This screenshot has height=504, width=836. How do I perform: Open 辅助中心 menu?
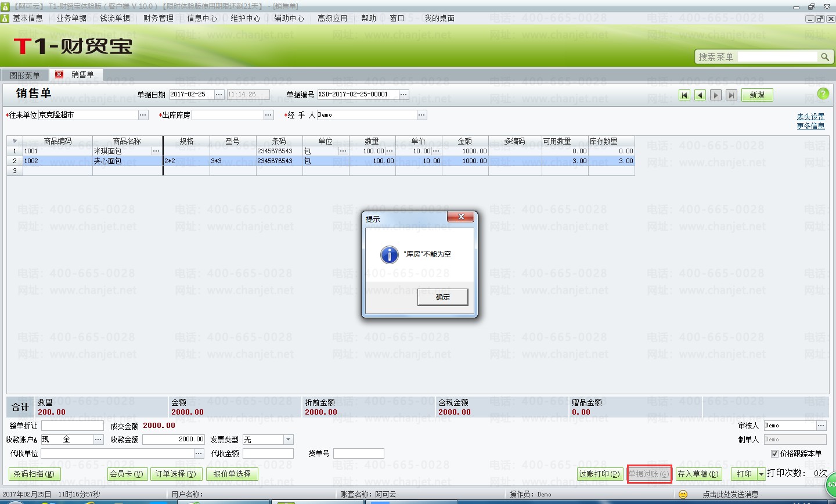click(289, 18)
